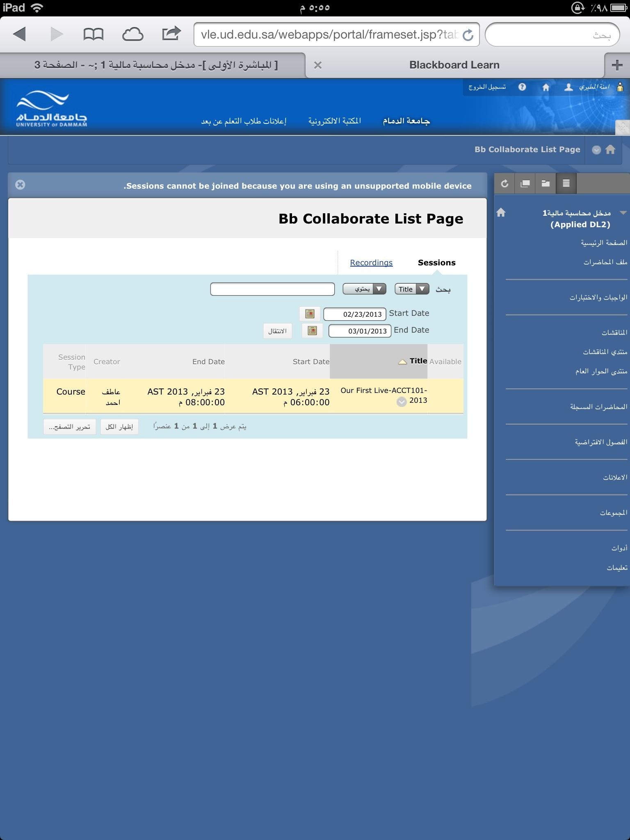
Task: Open أدوات in course menu
Action: tap(619, 548)
